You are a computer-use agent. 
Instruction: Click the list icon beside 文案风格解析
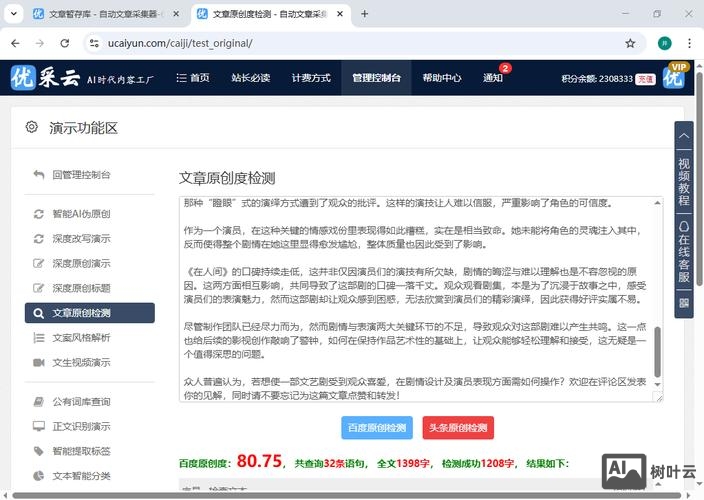tap(39, 338)
